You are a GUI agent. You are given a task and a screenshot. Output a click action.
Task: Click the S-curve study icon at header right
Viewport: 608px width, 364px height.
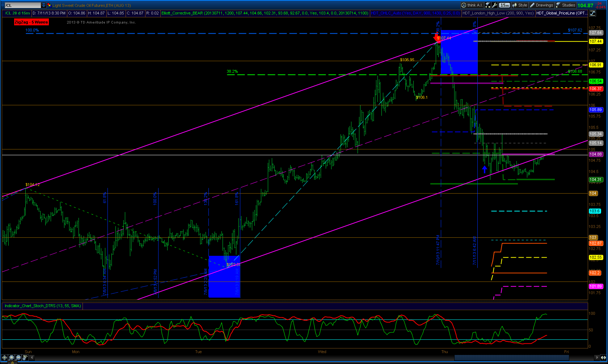pos(592,13)
